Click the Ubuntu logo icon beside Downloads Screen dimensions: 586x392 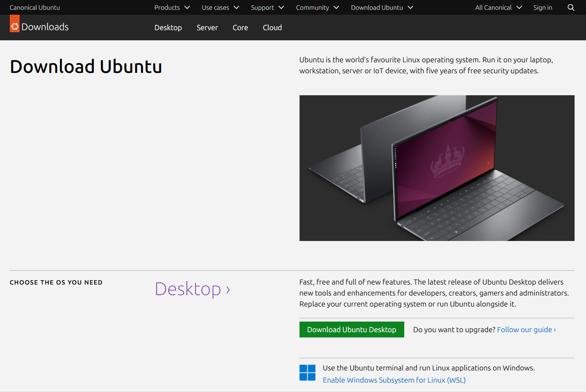pos(15,24)
